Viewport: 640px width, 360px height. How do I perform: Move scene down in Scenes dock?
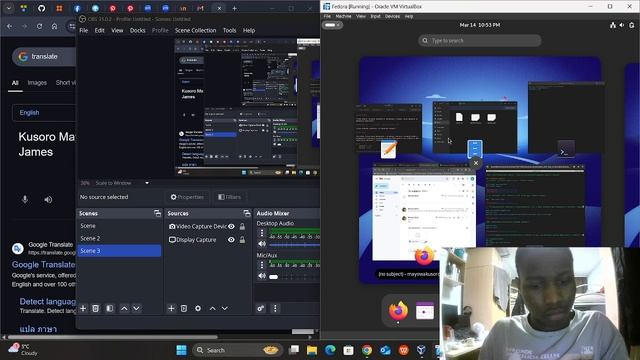[137, 309]
